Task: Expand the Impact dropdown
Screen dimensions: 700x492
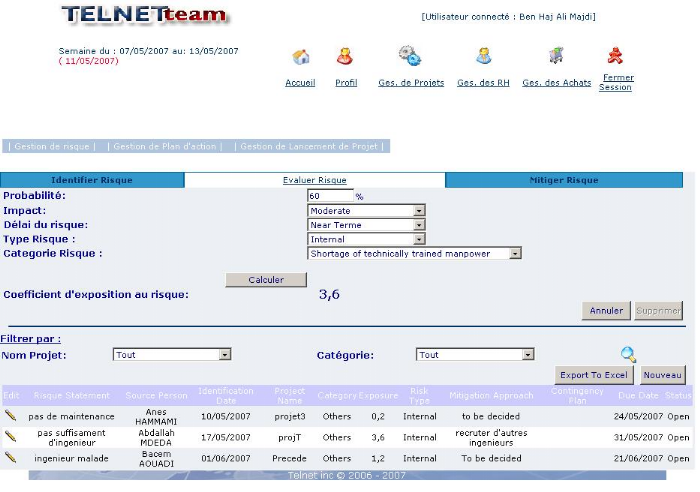Action: (x=419, y=211)
